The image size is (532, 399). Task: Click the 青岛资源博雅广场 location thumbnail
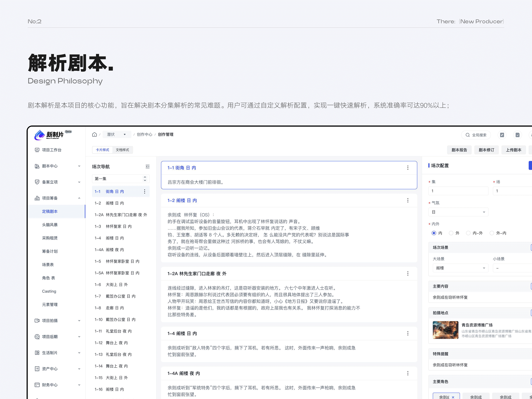point(446,330)
